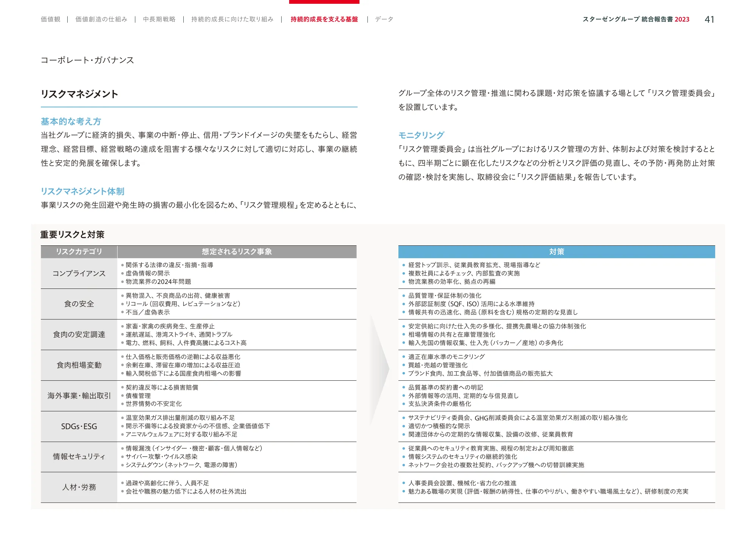Select the コンプライアンス category cell
756x535 pixels.
click(79, 273)
